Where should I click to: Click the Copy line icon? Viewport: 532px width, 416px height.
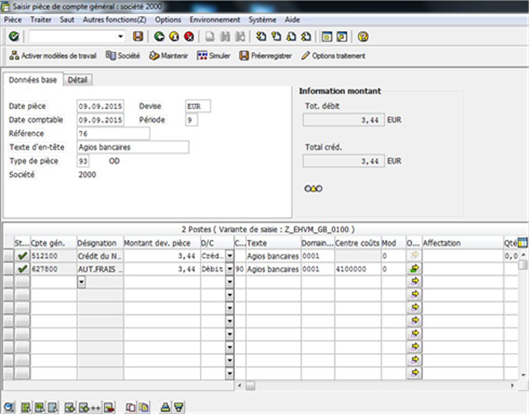pyautogui.click(x=130, y=407)
